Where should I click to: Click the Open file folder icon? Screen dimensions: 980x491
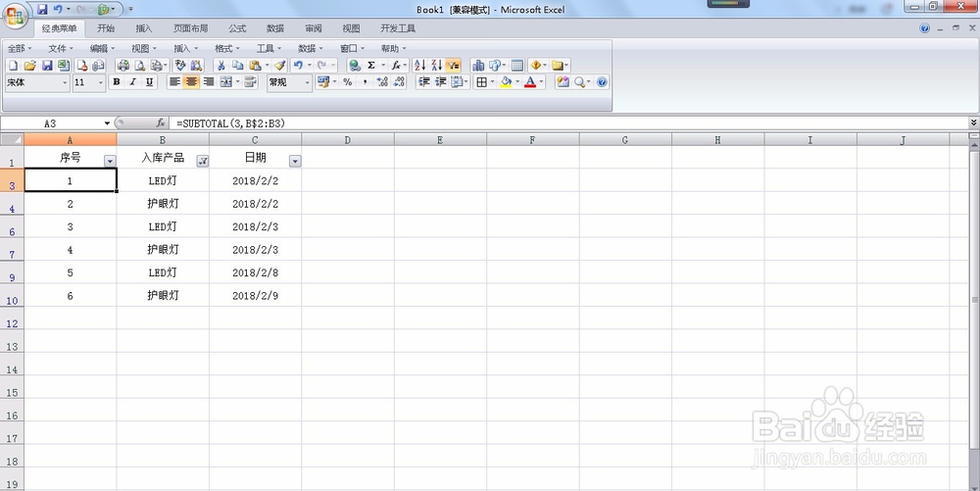click(29, 65)
